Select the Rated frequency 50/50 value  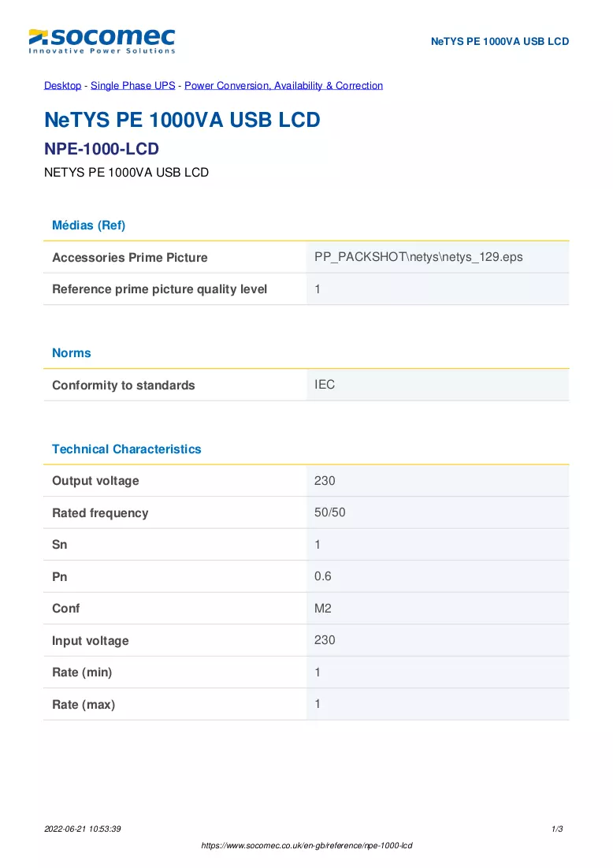coord(329,512)
